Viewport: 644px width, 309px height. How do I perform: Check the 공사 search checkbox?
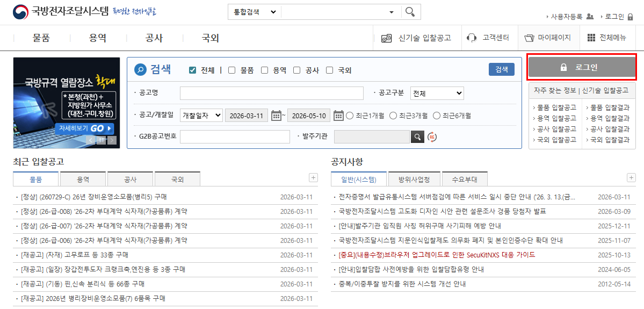coord(296,70)
